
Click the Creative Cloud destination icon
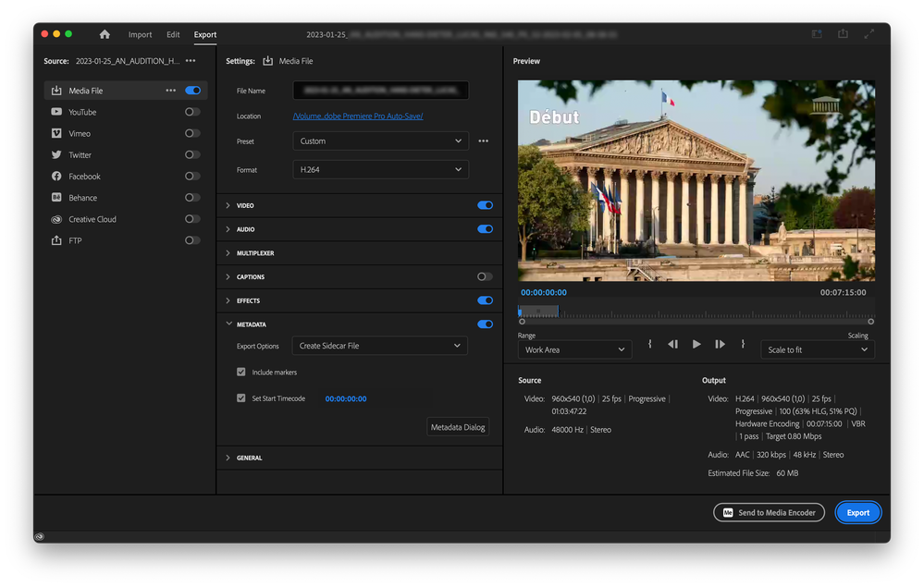(56, 219)
